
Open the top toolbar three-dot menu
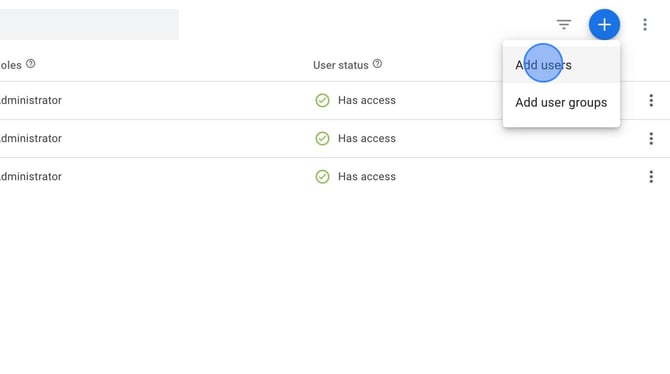pos(645,24)
